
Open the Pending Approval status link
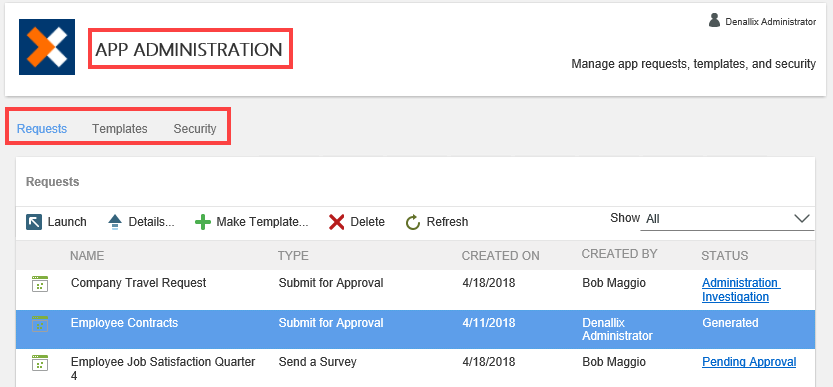click(749, 362)
